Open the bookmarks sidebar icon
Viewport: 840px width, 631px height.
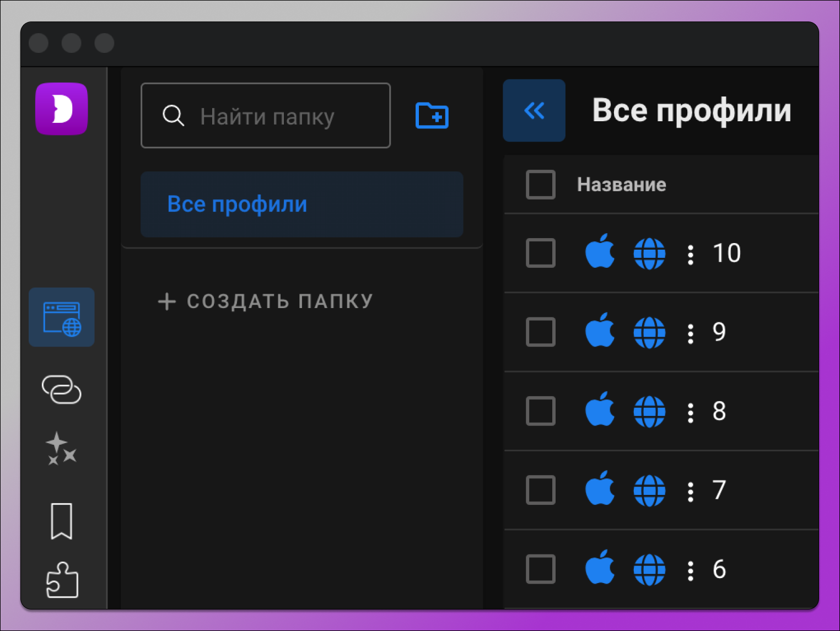click(x=61, y=520)
